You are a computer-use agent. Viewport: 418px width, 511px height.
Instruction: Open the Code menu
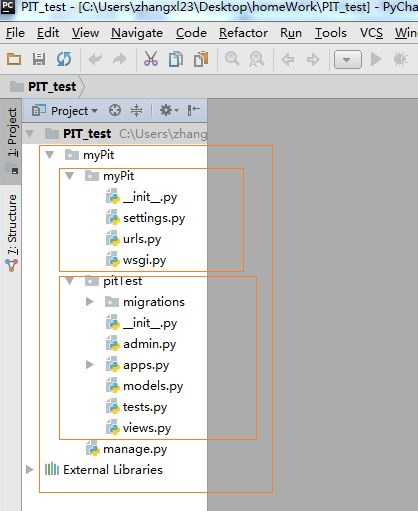click(x=191, y=33)
